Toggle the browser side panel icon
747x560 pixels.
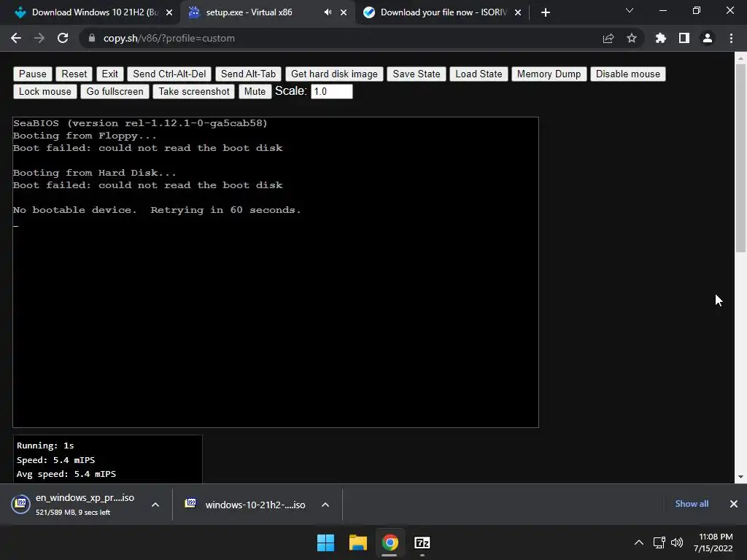point(684,38)
